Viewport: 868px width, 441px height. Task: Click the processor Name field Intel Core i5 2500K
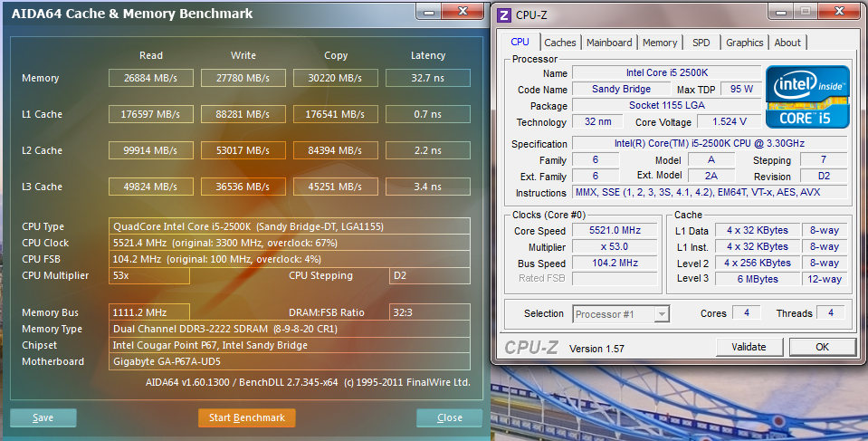tap(667, 72)
